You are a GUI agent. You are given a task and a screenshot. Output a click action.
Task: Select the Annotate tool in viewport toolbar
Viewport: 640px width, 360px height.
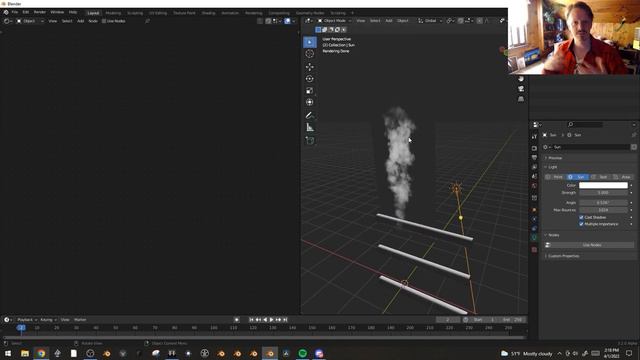coord(310,116)
